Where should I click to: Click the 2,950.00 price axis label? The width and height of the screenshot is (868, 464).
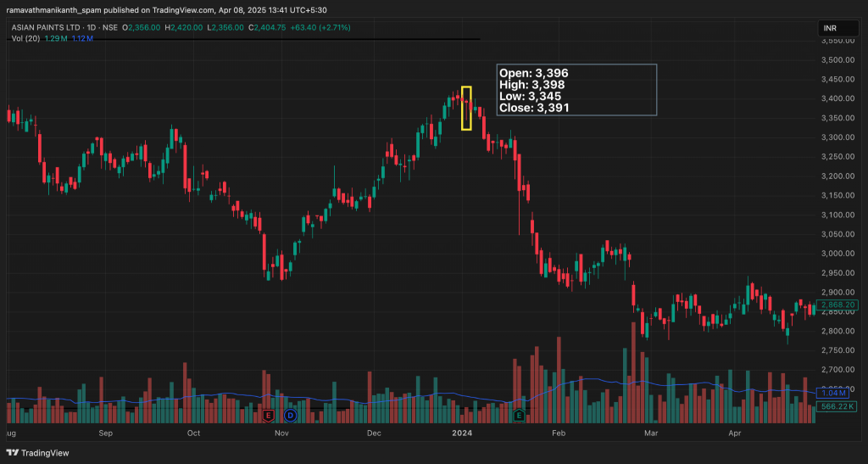[838, 273]
